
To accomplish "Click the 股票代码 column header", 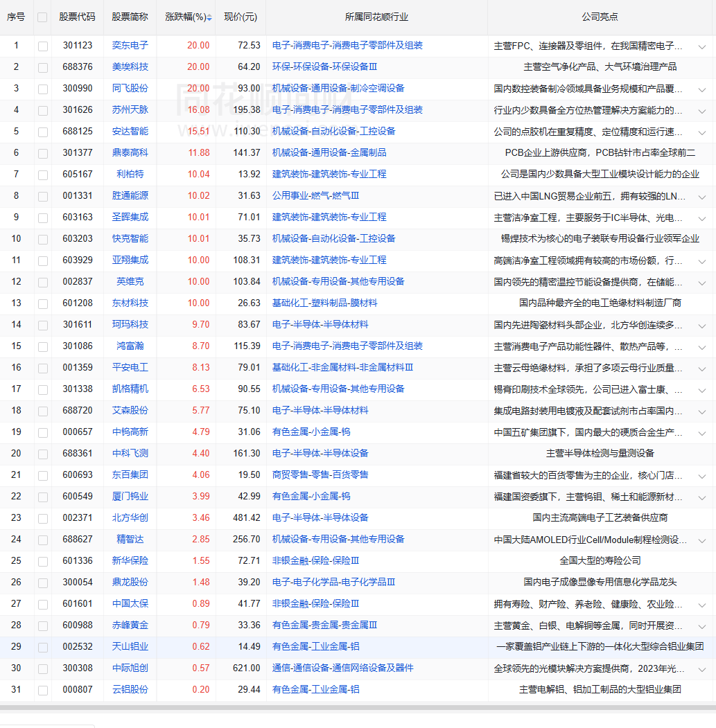I will pos(78,17).
